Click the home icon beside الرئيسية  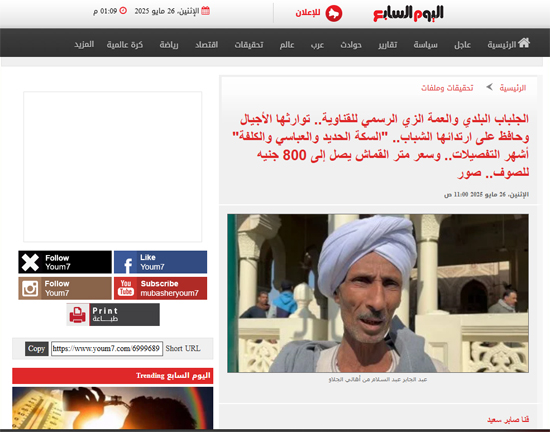click(x=524, y=42)
